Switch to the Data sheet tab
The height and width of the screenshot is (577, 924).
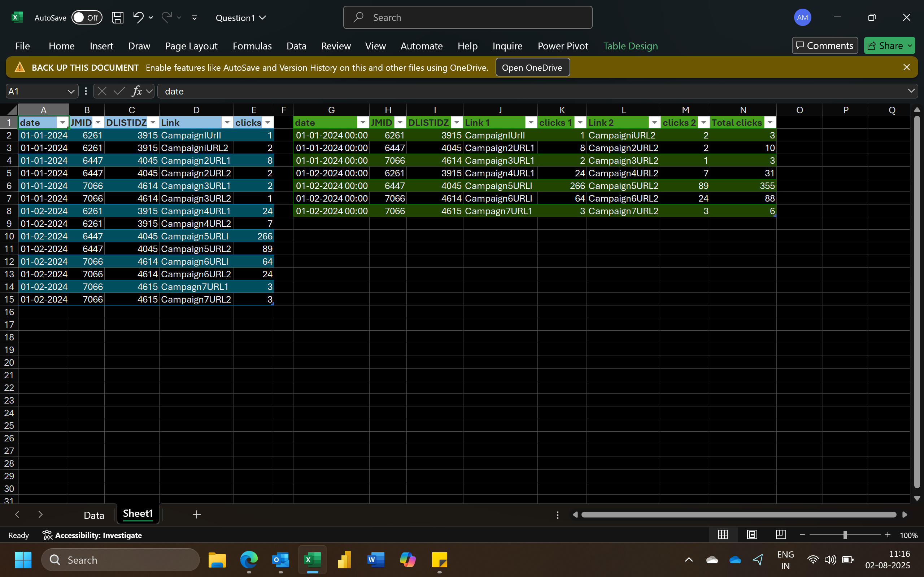(93, 514)
